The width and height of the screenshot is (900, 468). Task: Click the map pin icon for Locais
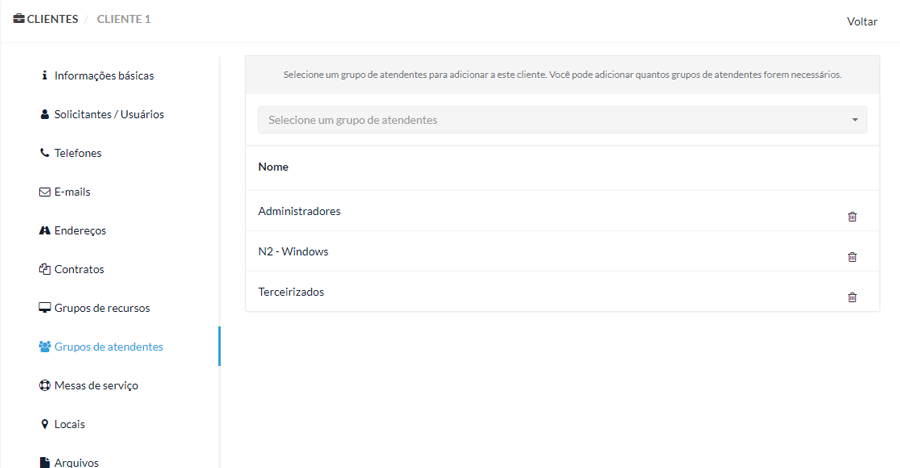44,424
